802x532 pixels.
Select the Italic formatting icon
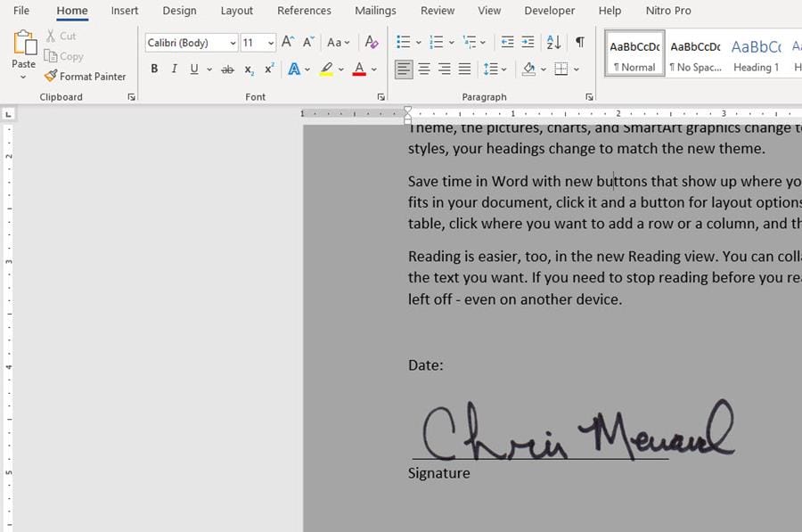174,68
